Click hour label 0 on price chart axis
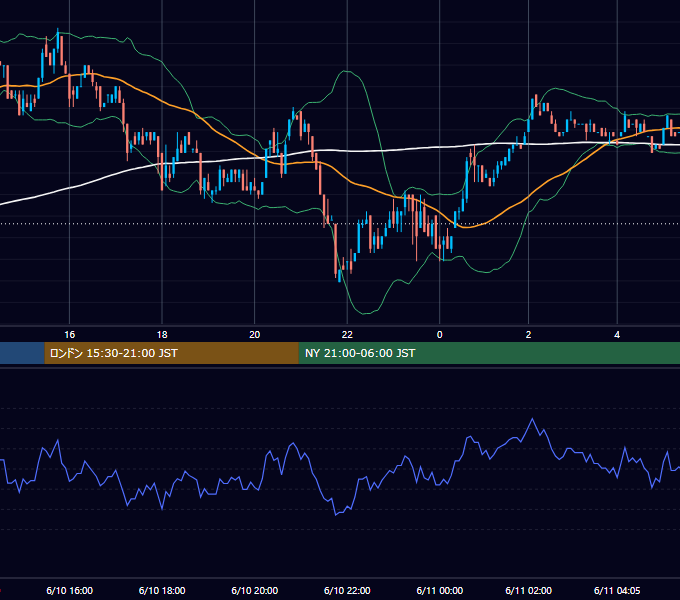The image size is (680, 600). (439, 335)
